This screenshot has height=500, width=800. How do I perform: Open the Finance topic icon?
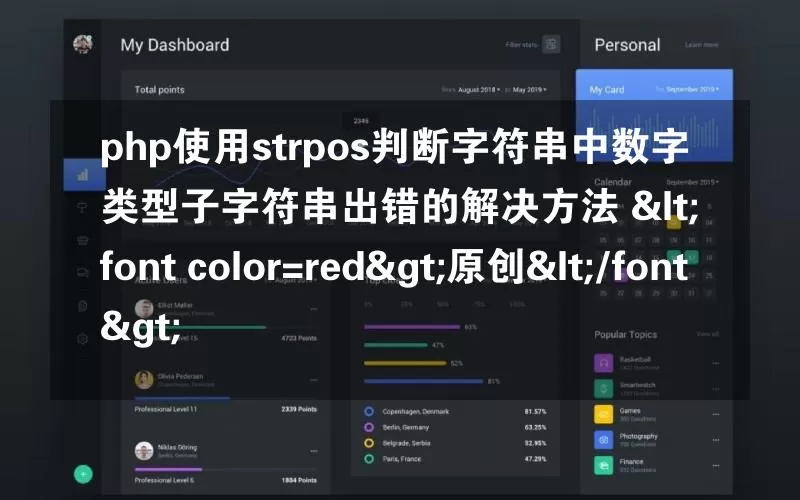point(604,465)
